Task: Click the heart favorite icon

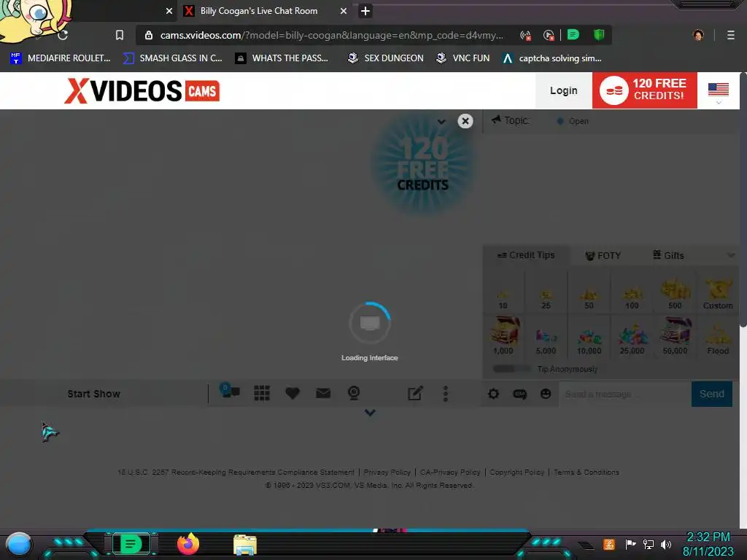Action: tap(292, 393)
